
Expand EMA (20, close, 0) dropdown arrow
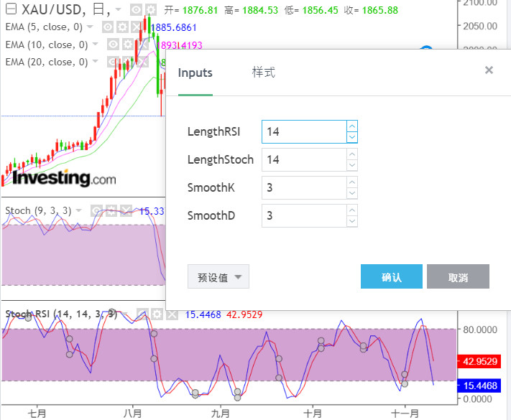(95, 61)
